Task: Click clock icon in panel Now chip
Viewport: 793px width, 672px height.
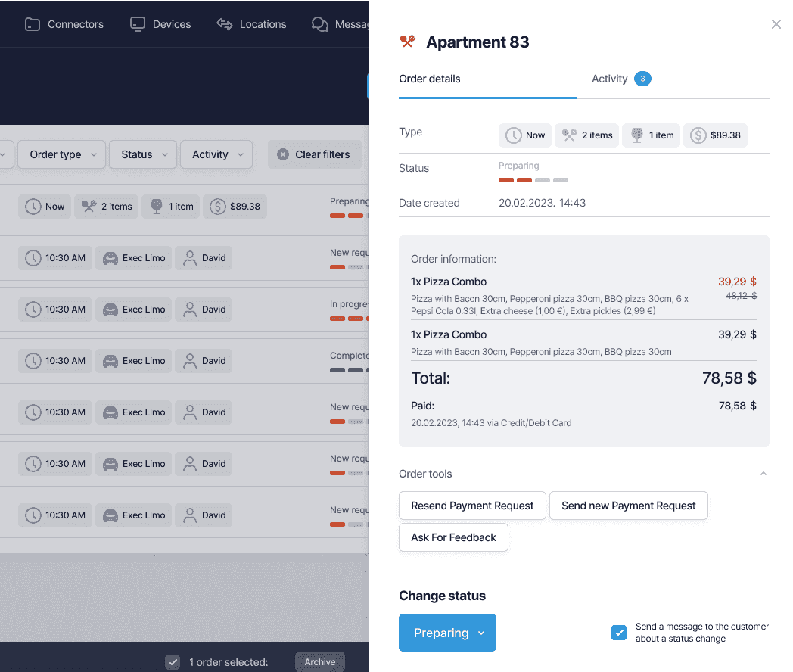Action: click(x=514, y=135)
